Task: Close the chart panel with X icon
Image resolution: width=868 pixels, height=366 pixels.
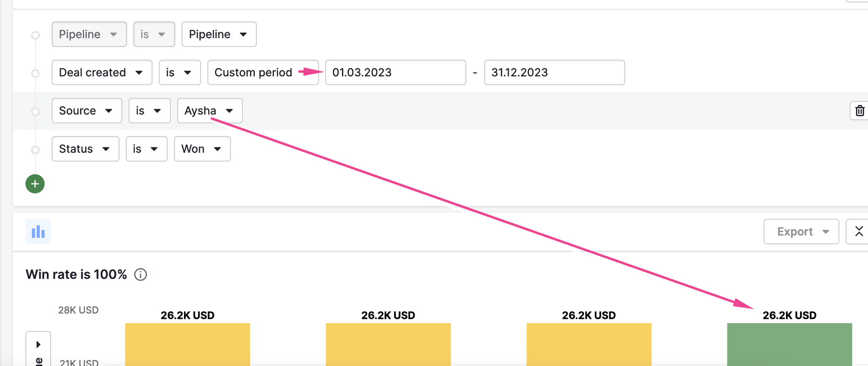Action: [858, 232]
